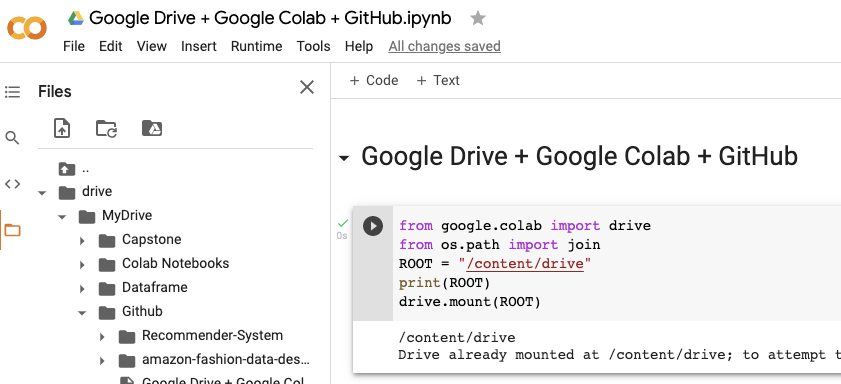Select the Files folder sidebar icon
Viewport: 841px width, 384px height.
point(12,231)
